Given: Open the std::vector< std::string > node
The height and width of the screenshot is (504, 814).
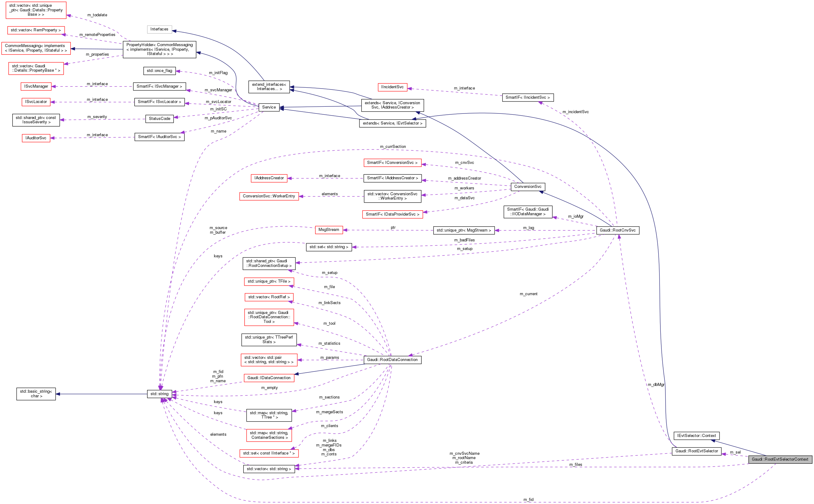Looking at the screenshot, I should click(x=269, y=469).
